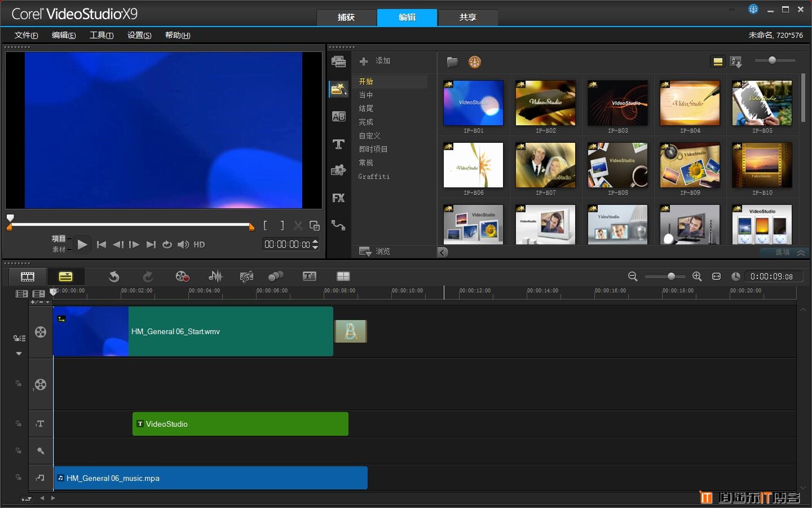Image resolution: width=812 pixels, height=508 pixels.
Task: Open the Multi-Camera Editor tool
Action: click(x=343, y=277)
